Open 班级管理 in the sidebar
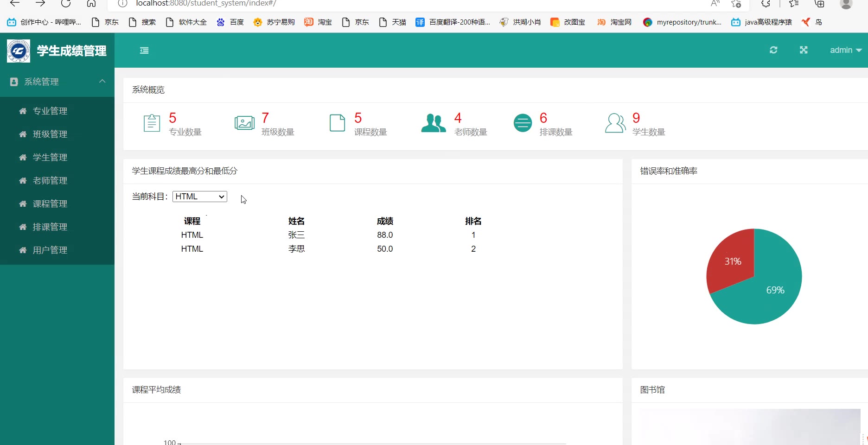The image size is (868, 445). [x=50, y=134]
